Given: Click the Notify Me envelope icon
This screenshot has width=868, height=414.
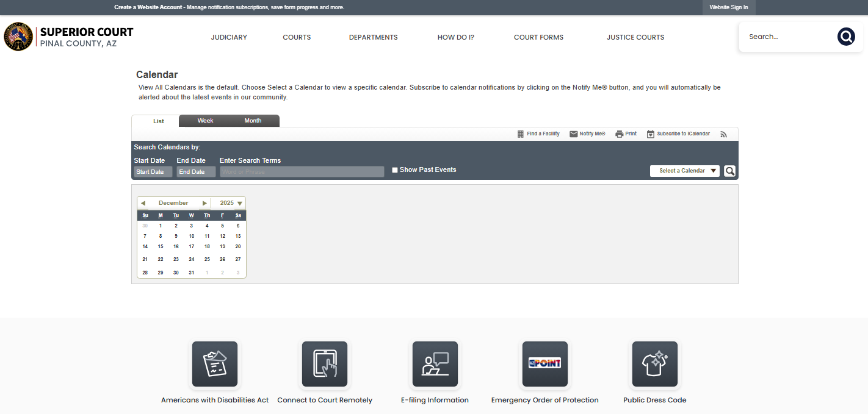Looking at the screenshot, I should pyautogui.click(x=573, y=134).
